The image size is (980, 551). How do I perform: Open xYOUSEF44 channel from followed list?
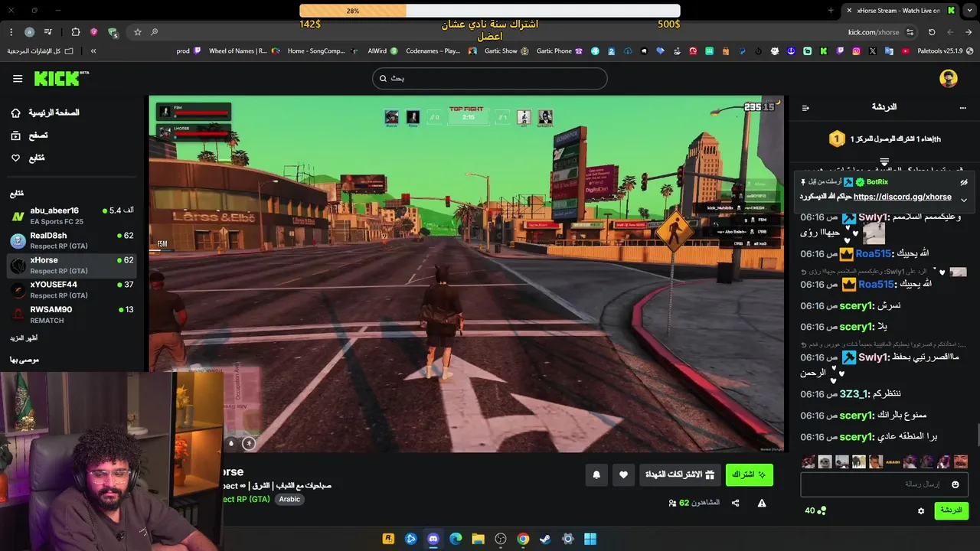coord(73,289)
